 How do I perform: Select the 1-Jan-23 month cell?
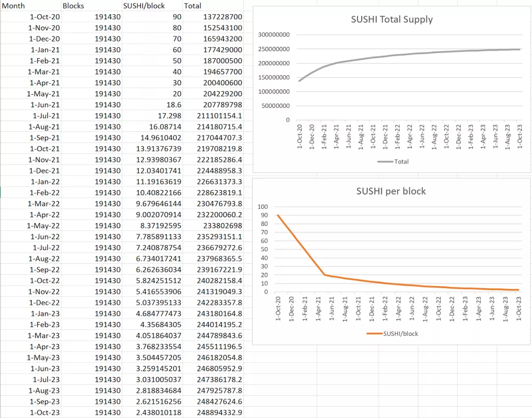pos(31,314)
